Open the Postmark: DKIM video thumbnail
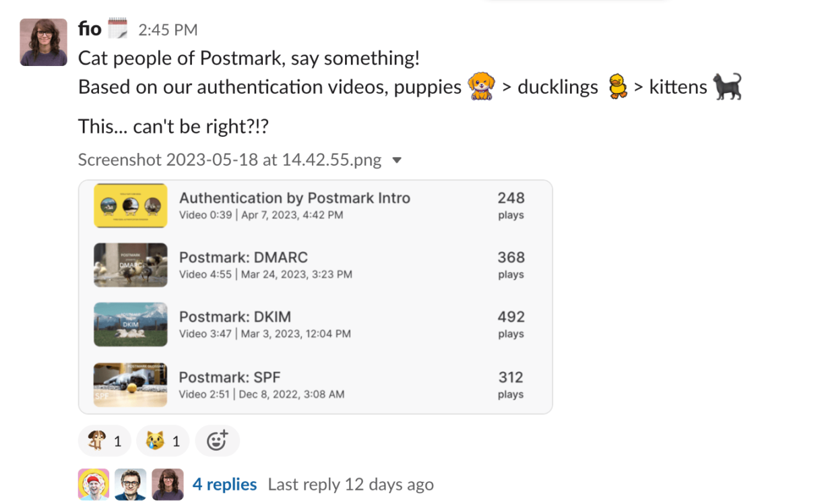822x504 pixels. [130, 324]
